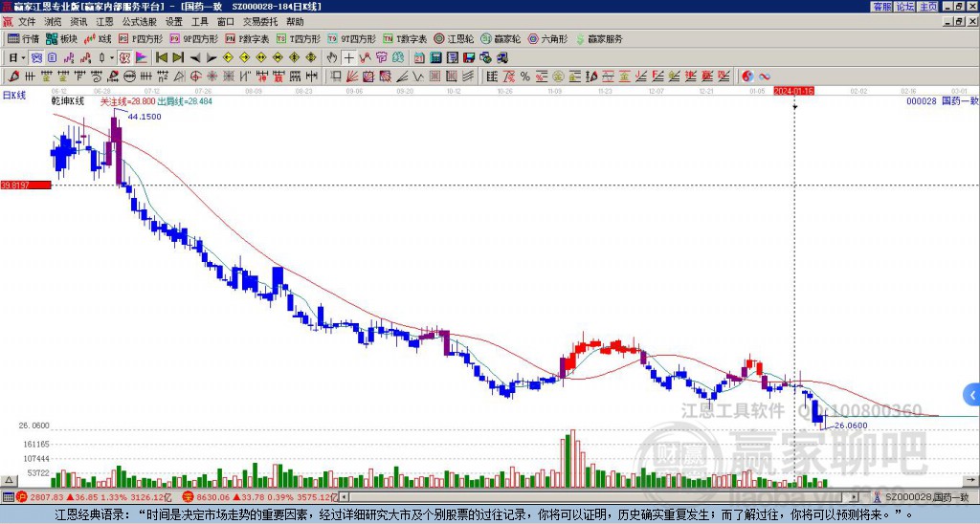The height and width of the screenshot is (524, 980).
Task: Open the candlestick style dropdown arrow
Action: pyautogui.click(x=112, y=57)
